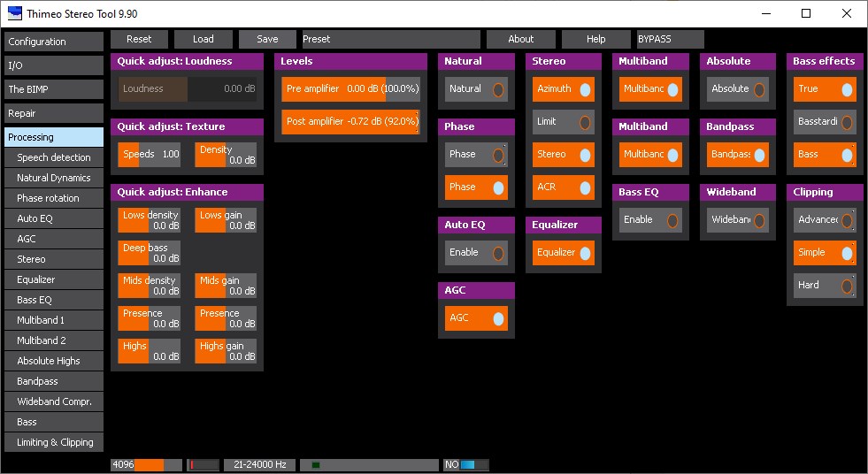Select The BIMP sidebar item
868x474 pixels.
pos(54,89)
